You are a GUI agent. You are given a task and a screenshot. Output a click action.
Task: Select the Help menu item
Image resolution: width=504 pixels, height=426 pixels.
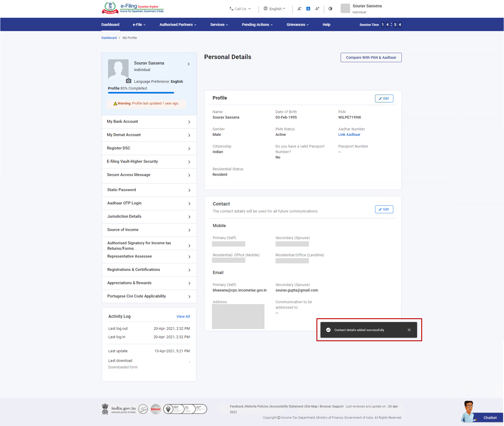coord(326,25)
